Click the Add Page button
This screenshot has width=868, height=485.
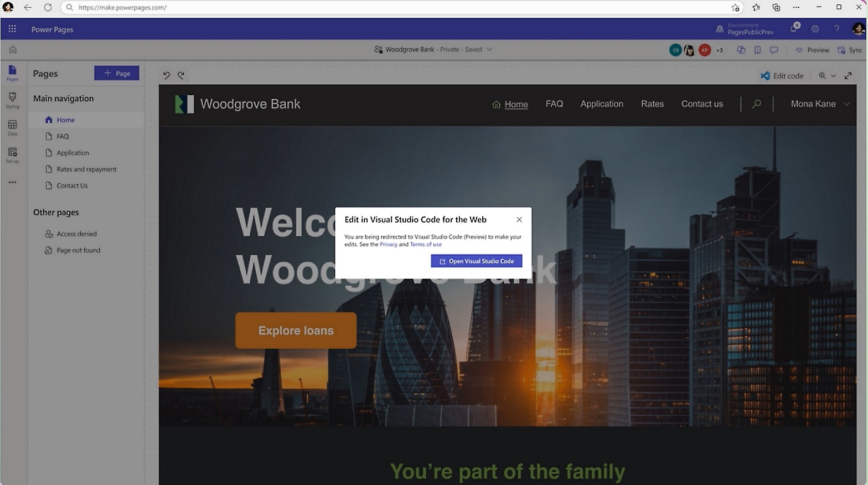(x=117, y=73)
